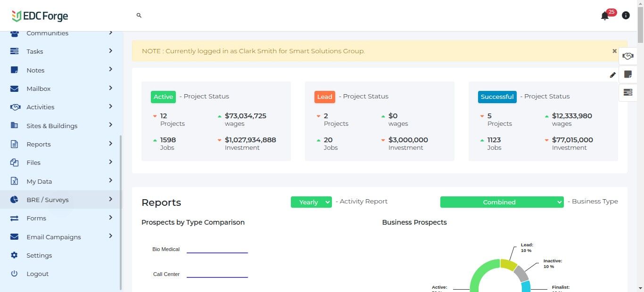Image resolution: width=644 pixels, height=292 pixels.
Task: Click the Active project status badge
Action: pyautogui.click(x=163, y=97)
